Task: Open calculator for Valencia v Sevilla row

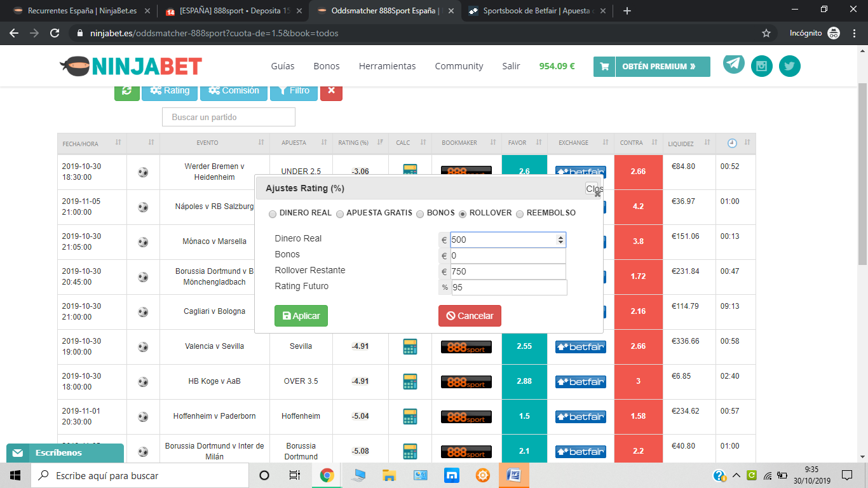Action: pos(410,347)
